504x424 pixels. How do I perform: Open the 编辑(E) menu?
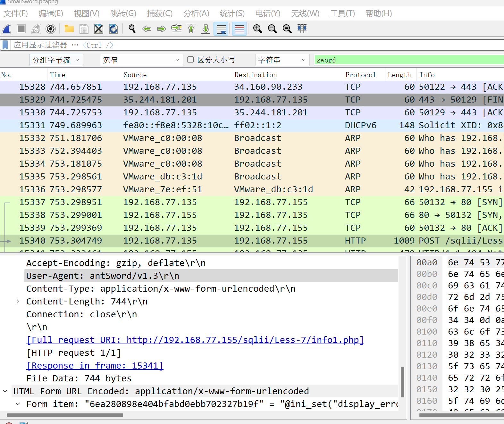(x=51, y=13)
